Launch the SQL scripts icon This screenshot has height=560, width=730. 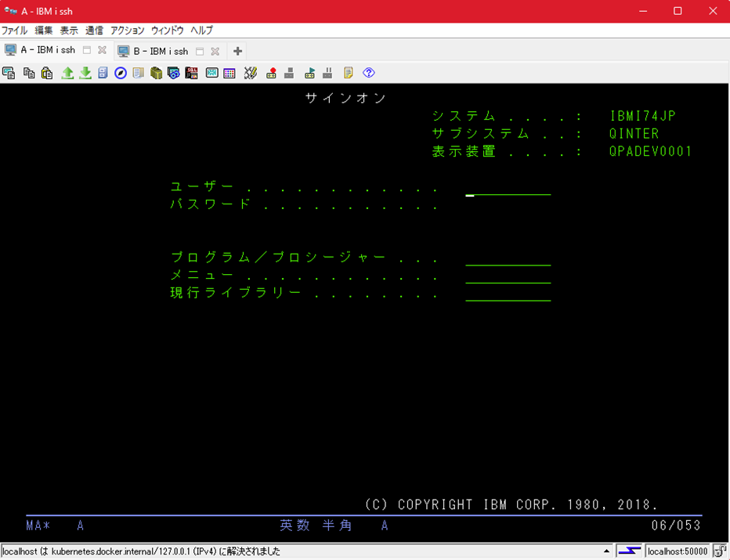click(x=191, y=73)
